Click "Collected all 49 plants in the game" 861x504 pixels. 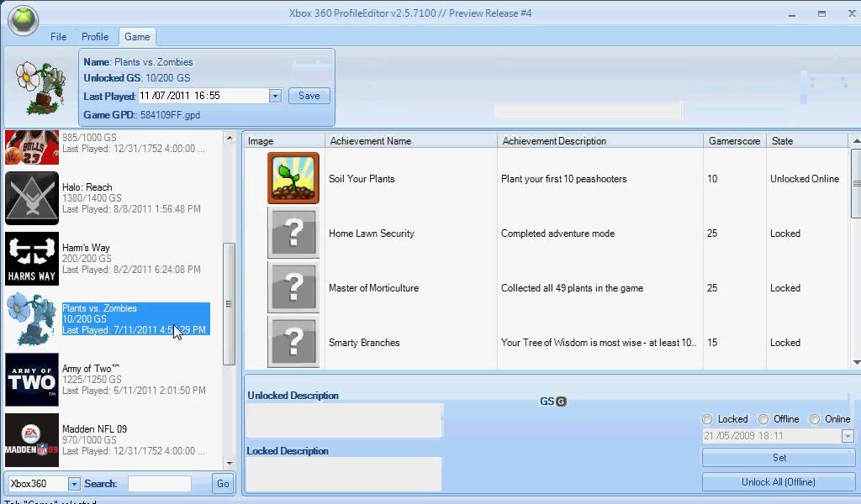572,288
